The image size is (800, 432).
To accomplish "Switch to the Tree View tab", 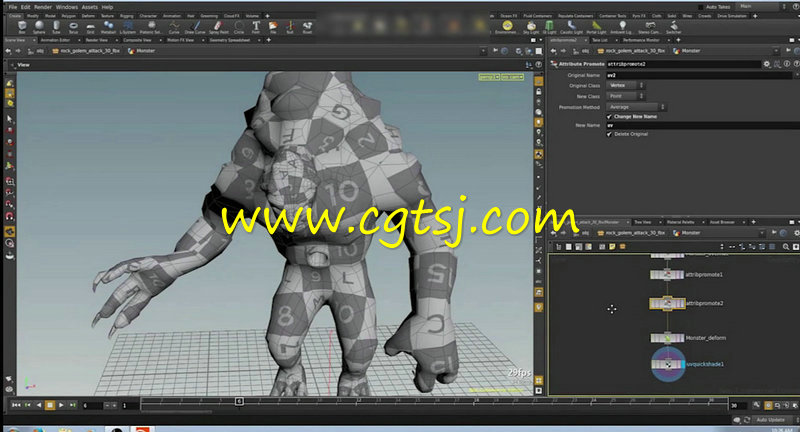I will [x=642, y=222].
